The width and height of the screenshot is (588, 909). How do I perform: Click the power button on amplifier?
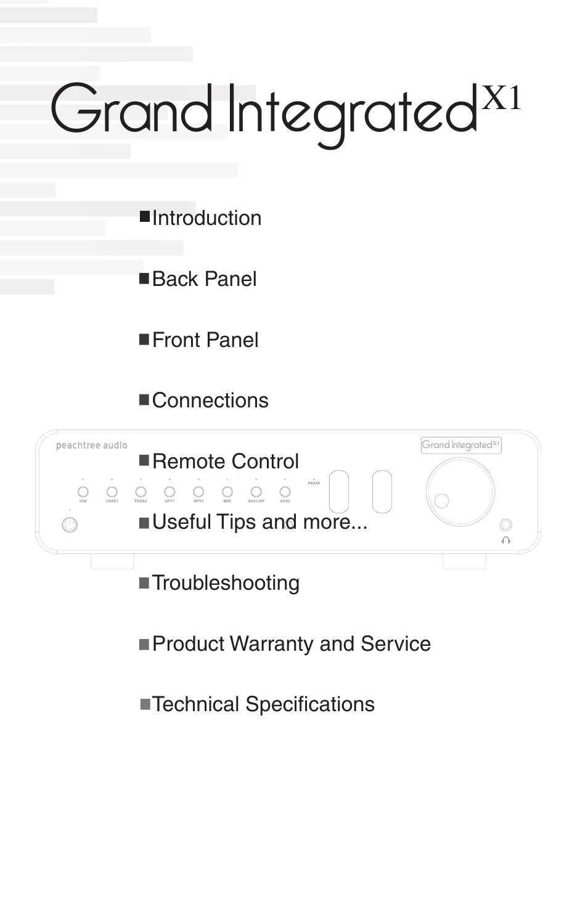click(70, 524)
